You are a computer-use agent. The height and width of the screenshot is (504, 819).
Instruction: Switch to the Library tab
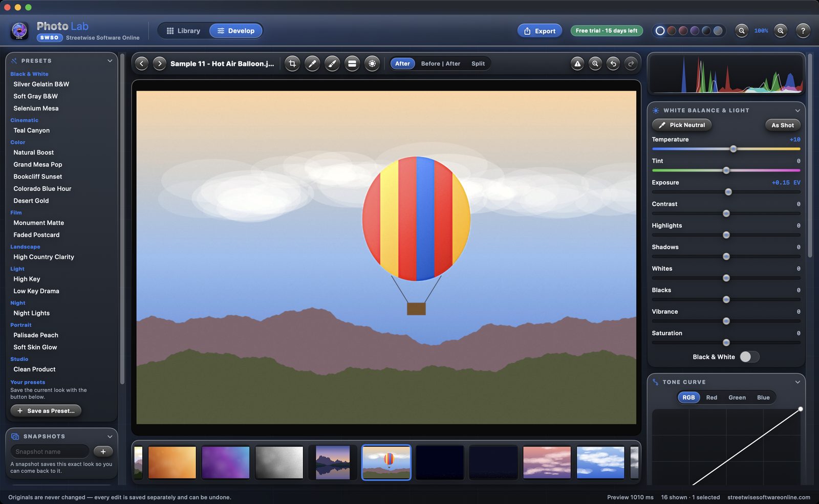183,31
